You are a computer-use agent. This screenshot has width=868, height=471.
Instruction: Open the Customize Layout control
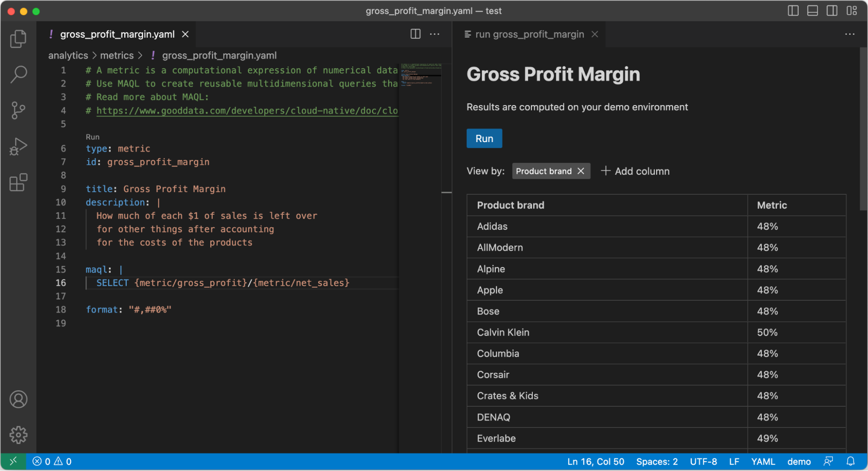(x=851, y=10)
